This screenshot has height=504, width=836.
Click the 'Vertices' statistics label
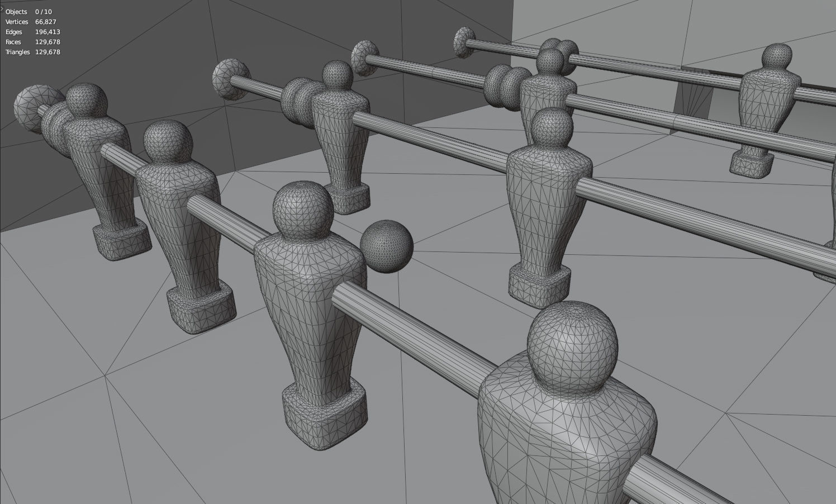17,22
